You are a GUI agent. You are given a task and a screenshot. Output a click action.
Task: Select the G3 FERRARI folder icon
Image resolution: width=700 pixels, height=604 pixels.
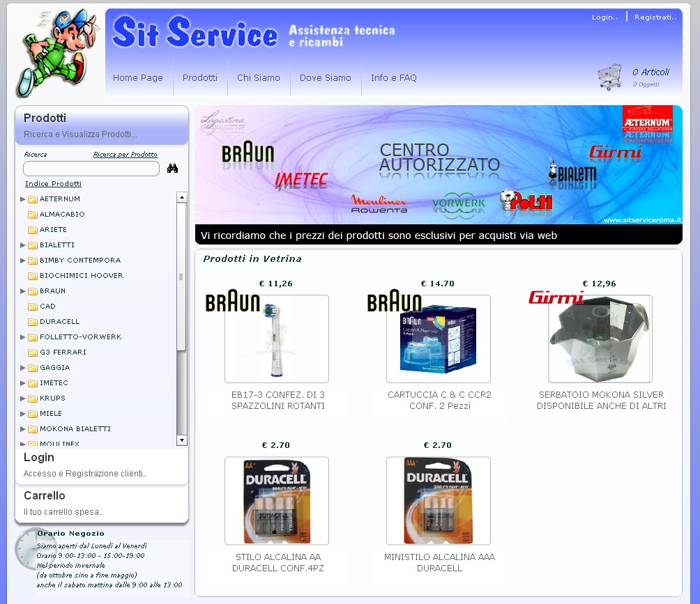coord(32,353)
